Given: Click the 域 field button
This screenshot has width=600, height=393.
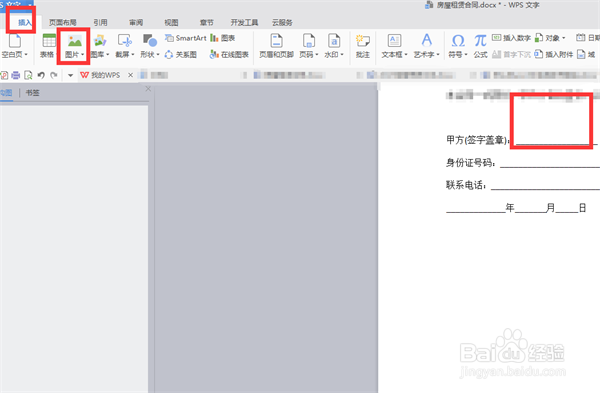Looking at the screenshot, I should tap(586, 55).
